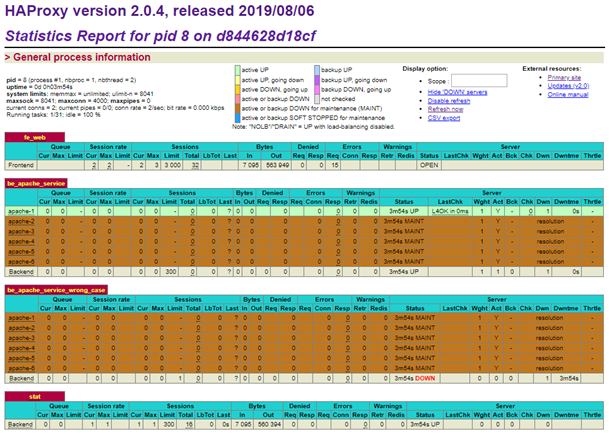Click the 'Running tasks: 1/31' line

pyautogui.click(x=53, y=115)
